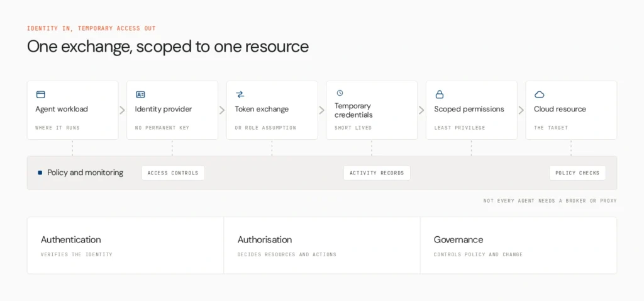Click chevron between Scoped permissions and Cloud resource
Image resolution: width=644 pixels, height=301 pixels.
click(521, 110)
